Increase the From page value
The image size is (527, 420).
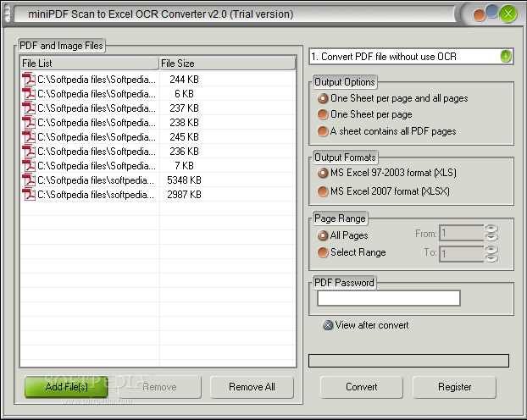pyautogui.click(x=491, y=229)
